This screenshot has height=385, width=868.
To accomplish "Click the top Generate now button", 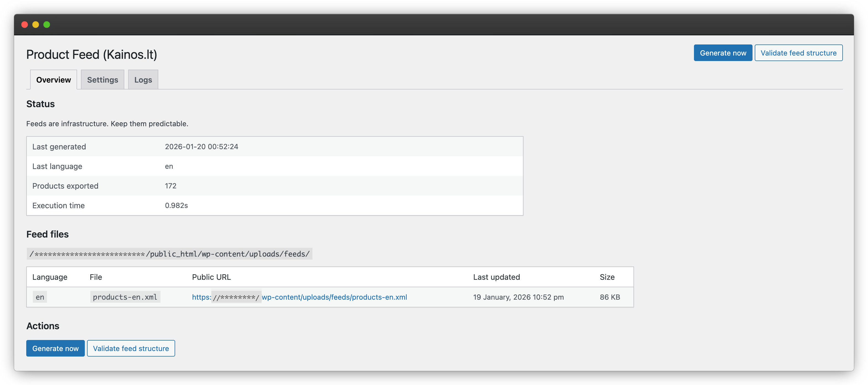I will pos(723,52).
